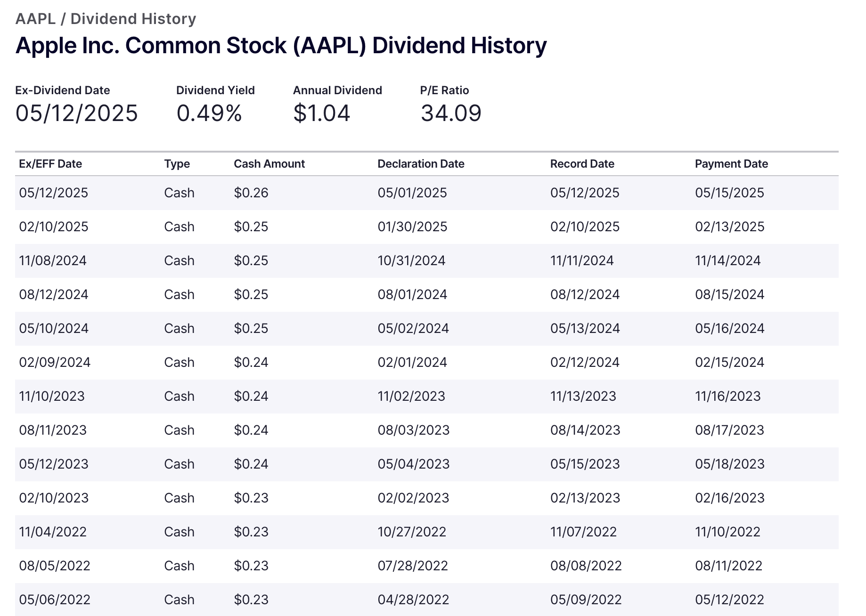Click Ex/EFF date 05/12/2023
The height and width of the screenshot is (616, 866).
coord(54,464)
